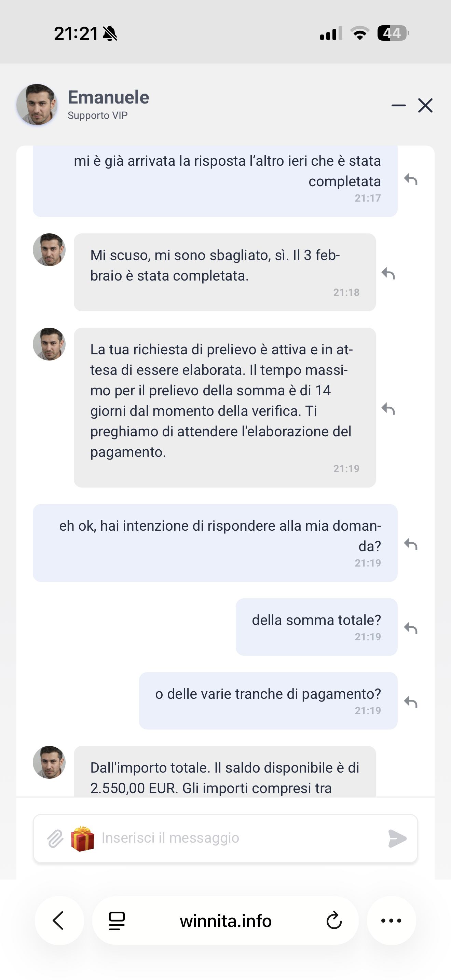Reply to the 'della somma totale?' message
This screenshot has height=980, width=451.
[x=411, y=628]
